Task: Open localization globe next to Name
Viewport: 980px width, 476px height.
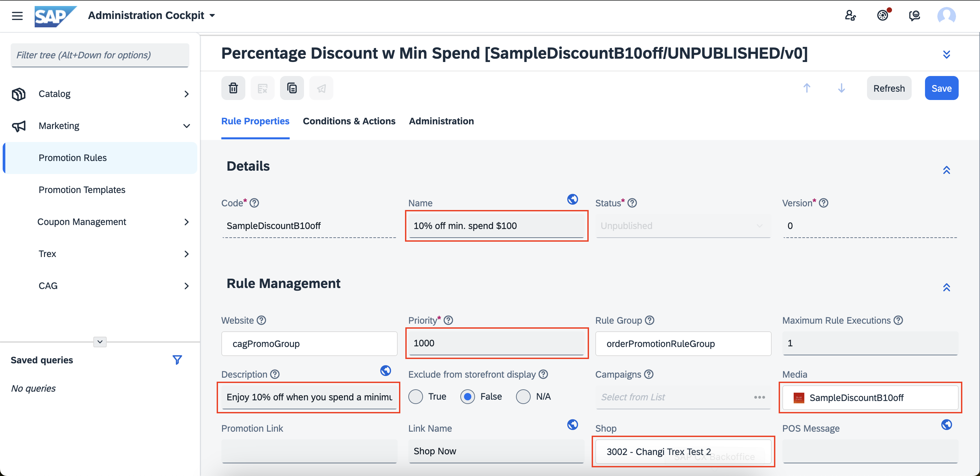Action: pos(573,199)
